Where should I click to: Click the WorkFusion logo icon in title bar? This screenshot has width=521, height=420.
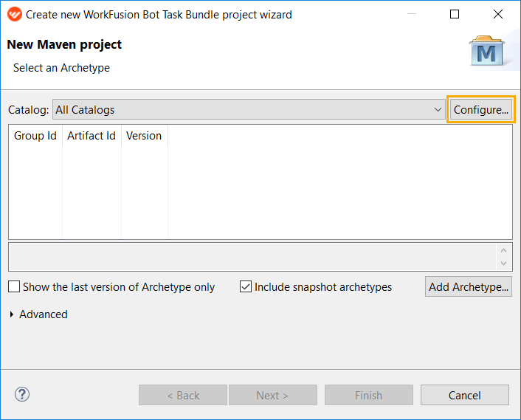pyautogui.click(x=15, y=14)
